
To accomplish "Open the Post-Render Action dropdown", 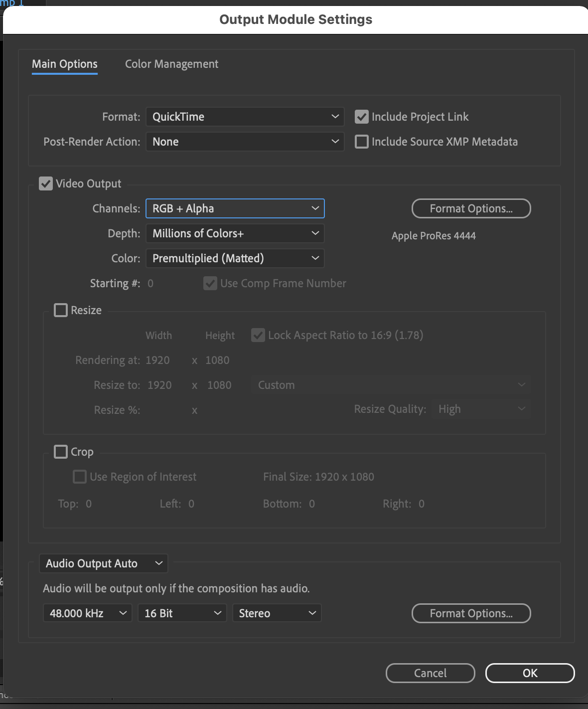I will coord(244,142).
